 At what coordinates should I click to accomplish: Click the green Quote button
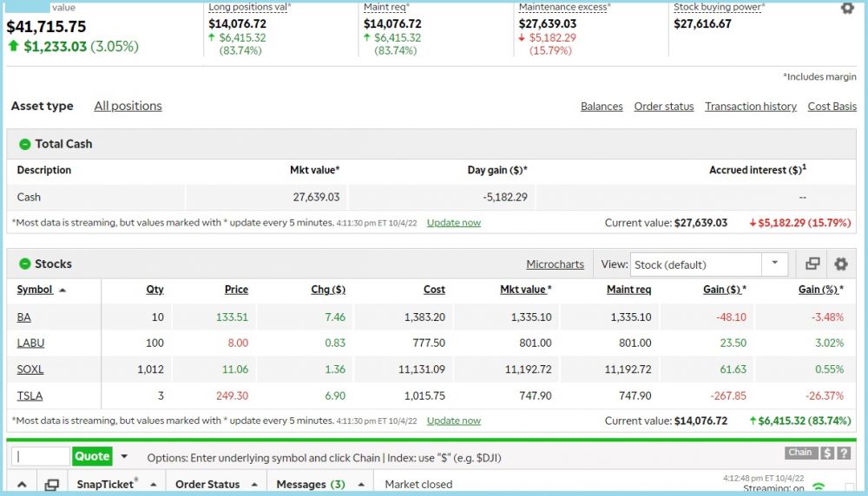92,456
